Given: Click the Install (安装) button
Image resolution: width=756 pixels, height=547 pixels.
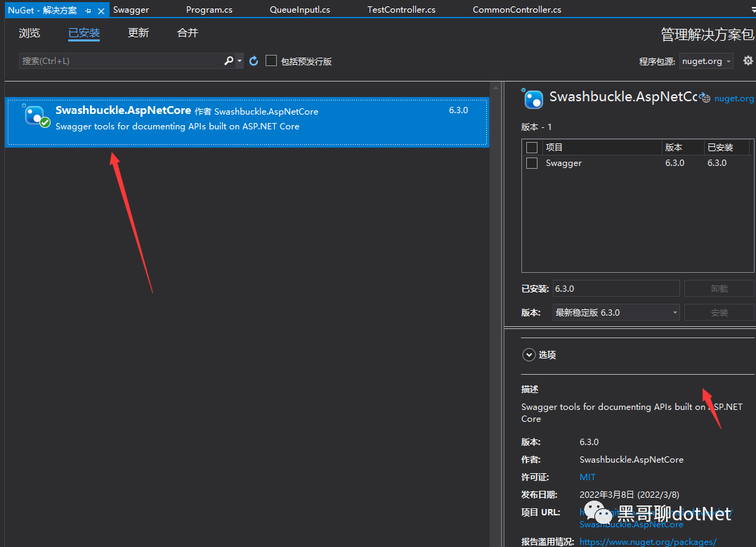Looking at the screenshot, I should coord(719,313).
